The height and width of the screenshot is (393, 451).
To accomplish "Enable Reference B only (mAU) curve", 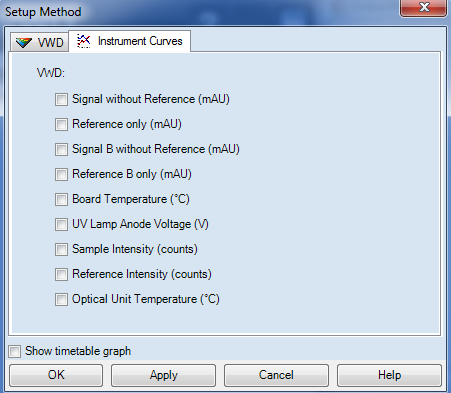I will tap(61, 174).
